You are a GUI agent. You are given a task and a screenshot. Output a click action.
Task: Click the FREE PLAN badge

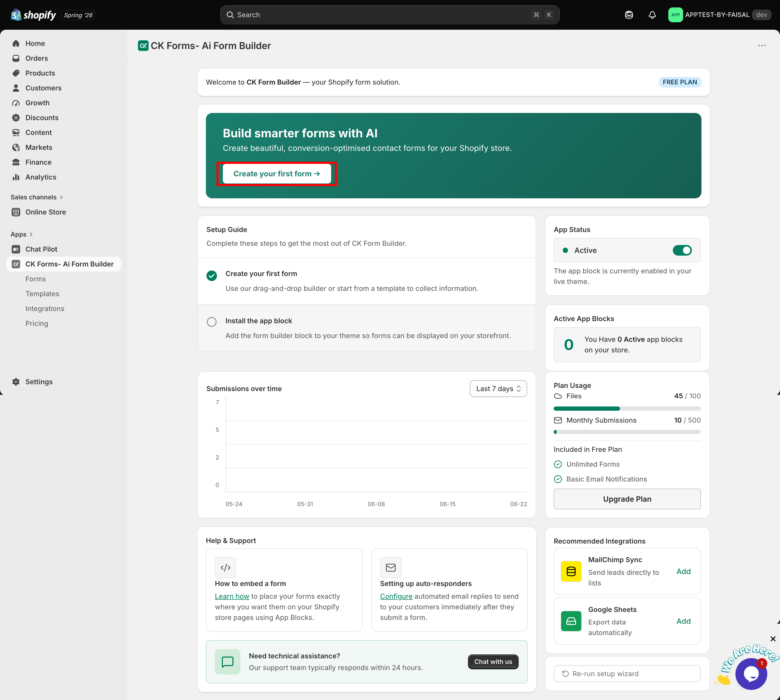coord(680,82)
